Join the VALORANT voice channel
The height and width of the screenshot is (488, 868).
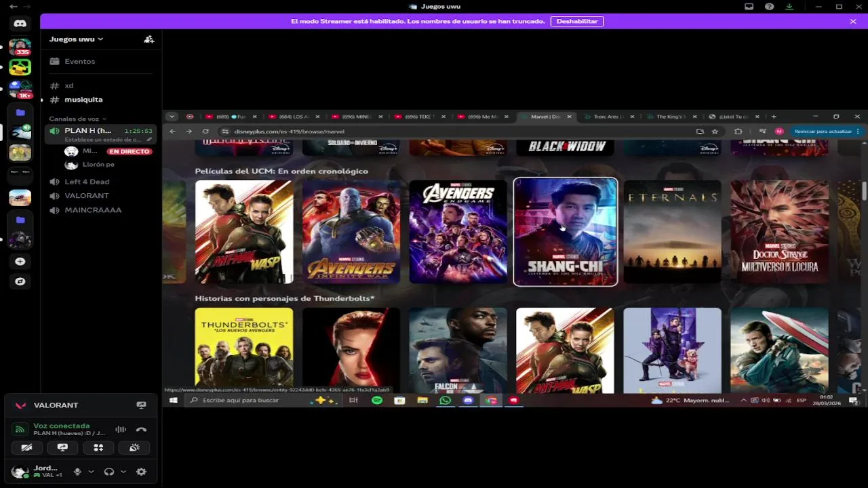pos(100,196)
